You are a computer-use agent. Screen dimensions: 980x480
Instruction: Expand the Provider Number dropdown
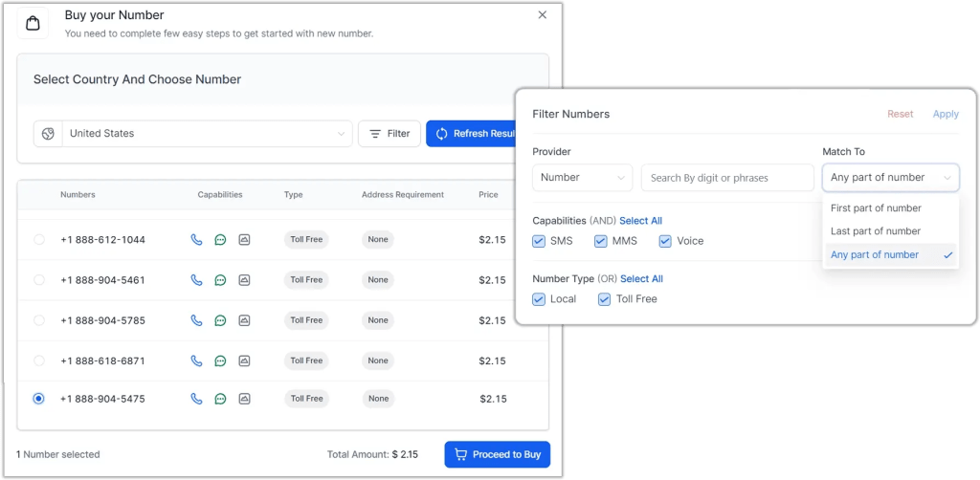tap(582, 178)
